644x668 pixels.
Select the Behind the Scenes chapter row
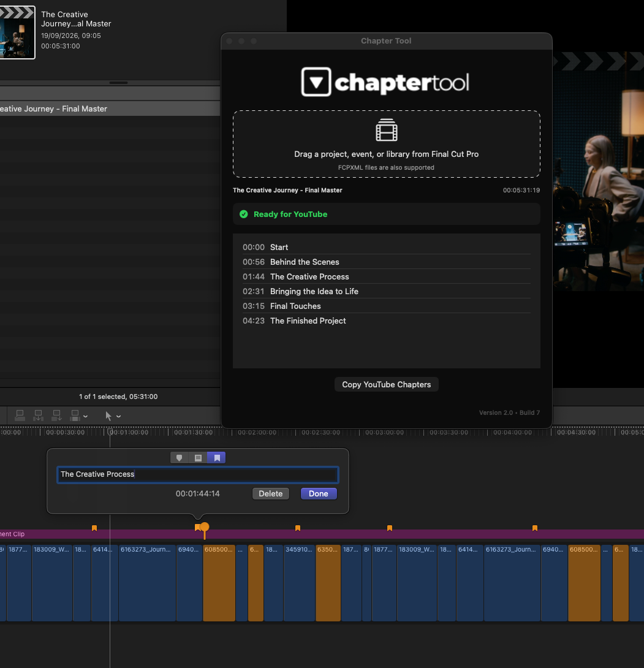tap(386, 262)
